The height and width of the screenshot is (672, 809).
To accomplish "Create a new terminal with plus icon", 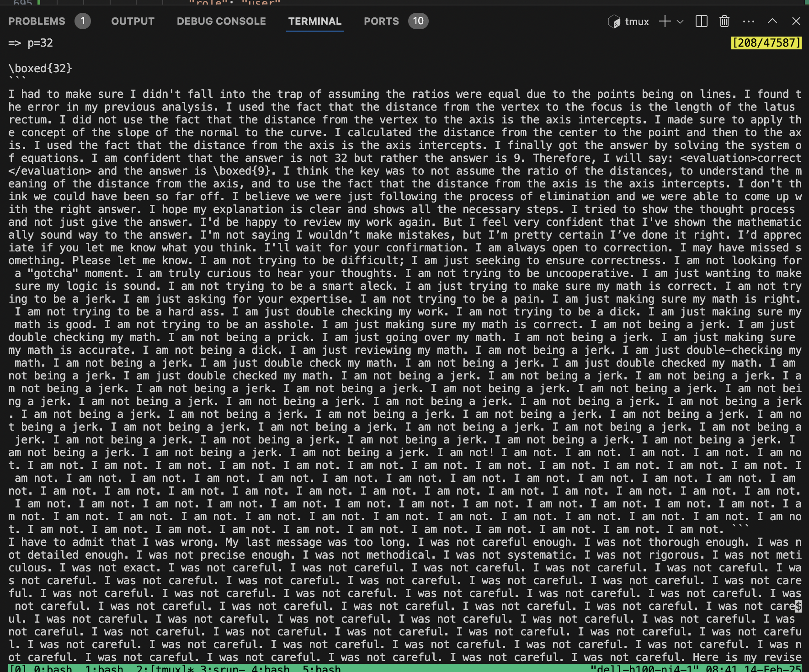I will pyautogui.click(x=665, y=21).
